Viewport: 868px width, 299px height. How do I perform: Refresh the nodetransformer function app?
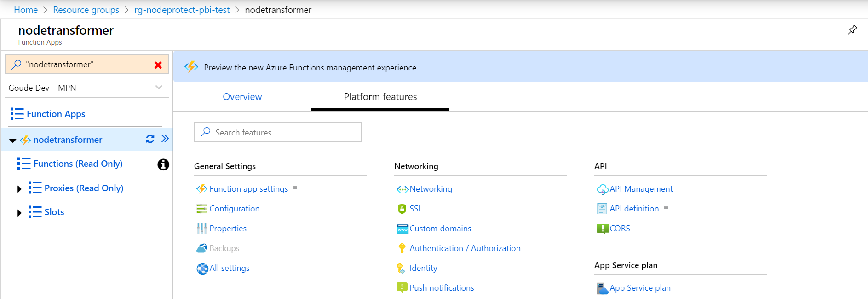[x=150, y=139]
